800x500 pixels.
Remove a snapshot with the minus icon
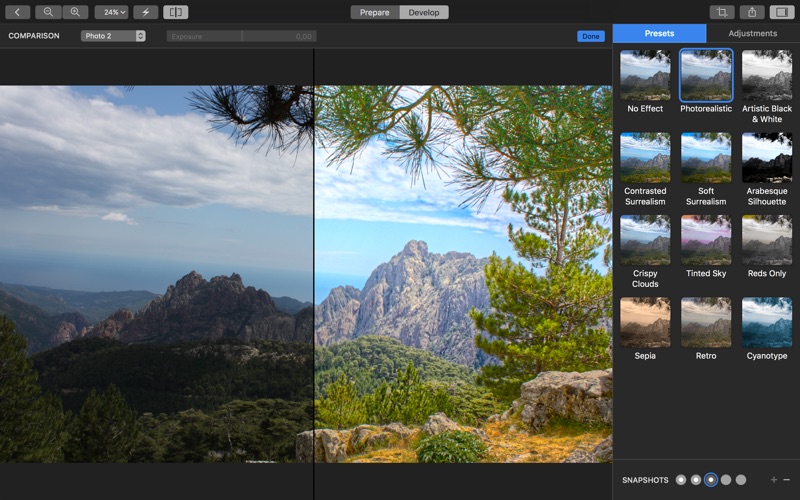coord(786,480)
